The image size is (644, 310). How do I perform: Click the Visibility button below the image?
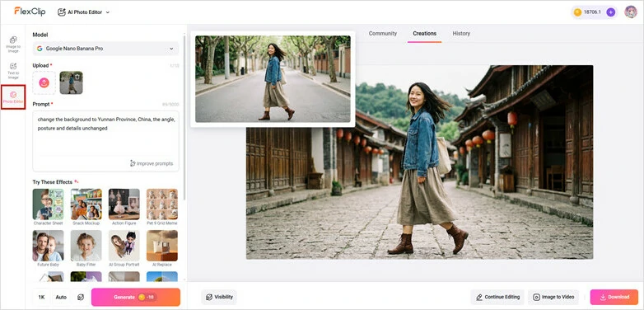pyautogui.click(x=219, y=297)
